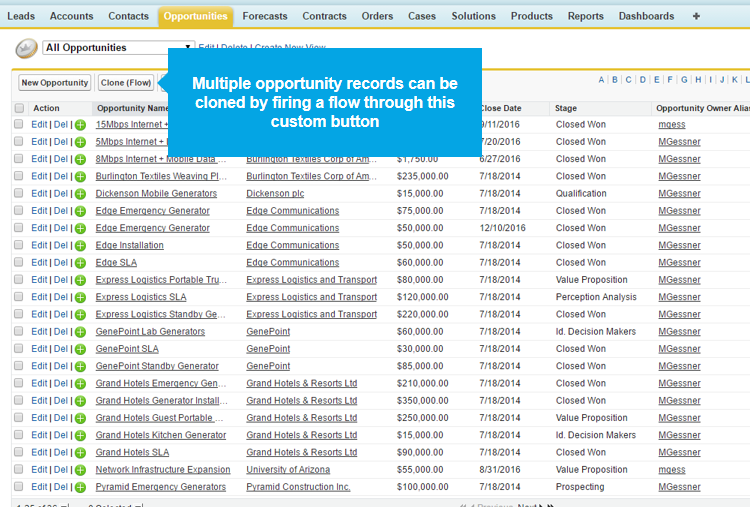Image resolution: width=750 pixels, height=507 pixels.
Task: Click the green plus icon for GenePoint SLA
Action: 80,349
